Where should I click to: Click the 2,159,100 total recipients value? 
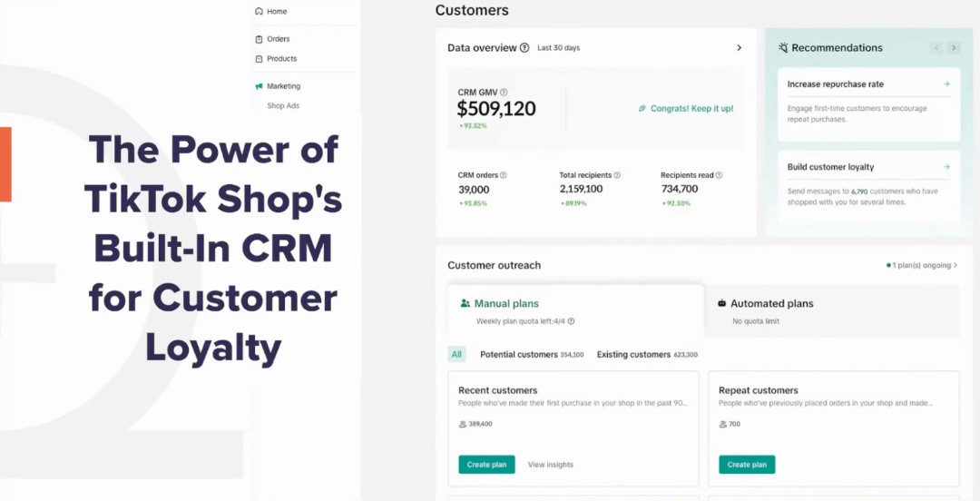click(582, 189)
